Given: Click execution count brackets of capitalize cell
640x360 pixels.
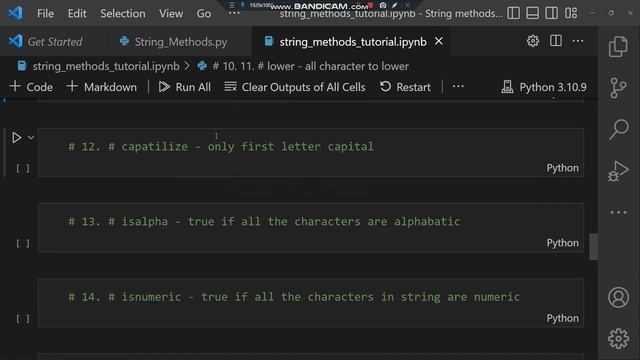Looking at the screenshot, I should click(23, 168).
